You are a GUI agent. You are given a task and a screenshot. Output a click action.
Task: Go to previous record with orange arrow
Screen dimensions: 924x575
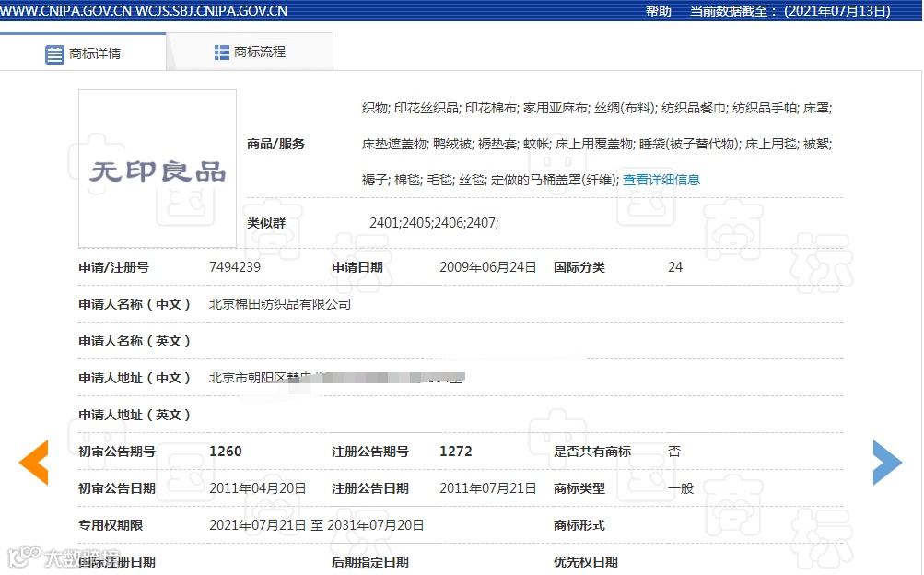click(33, 463)
